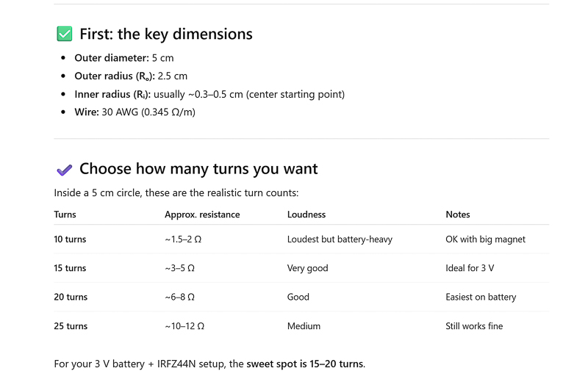Click the bold "sweet spot is 15–20 turns" text
The height and width of the screenshot is (382, 588).
304,364
